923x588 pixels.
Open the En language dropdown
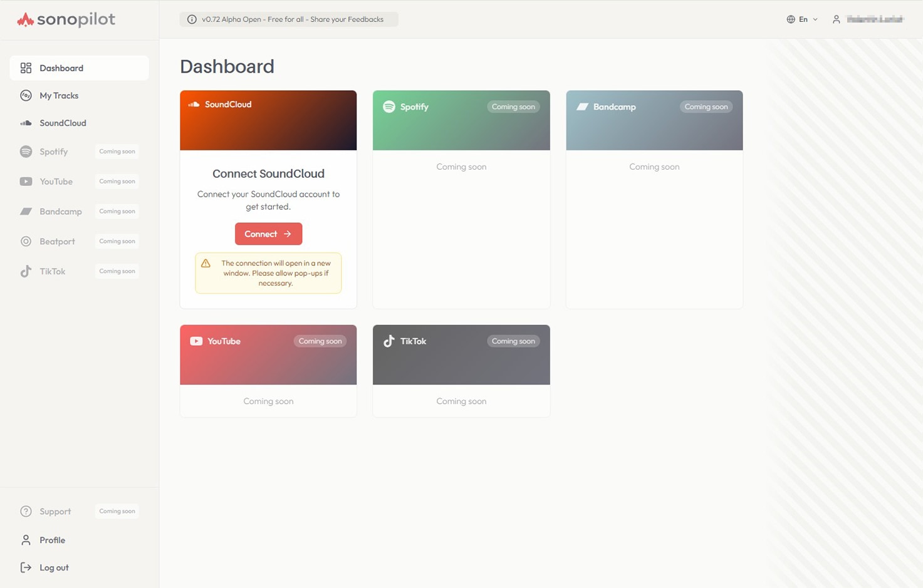pyautogui.click(x=803, y=19)
